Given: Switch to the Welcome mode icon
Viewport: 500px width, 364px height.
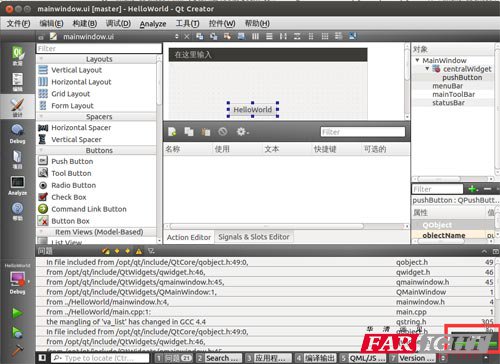Looking at the screenshot, I should 17,56.
